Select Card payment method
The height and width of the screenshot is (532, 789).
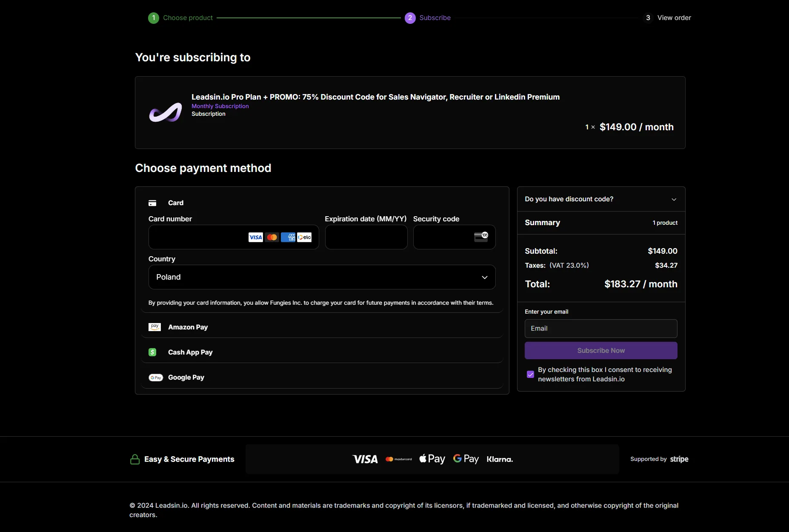point(176,203)
